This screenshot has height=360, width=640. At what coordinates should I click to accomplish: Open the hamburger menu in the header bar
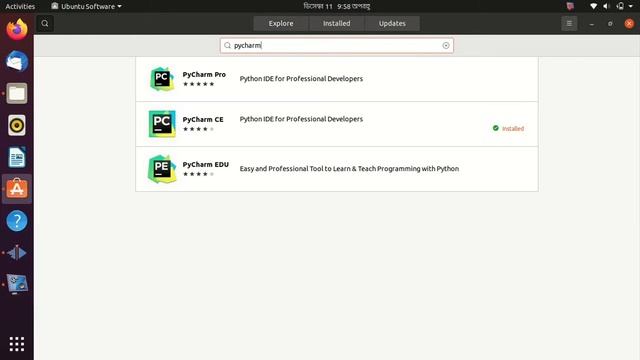pos(569,24)
